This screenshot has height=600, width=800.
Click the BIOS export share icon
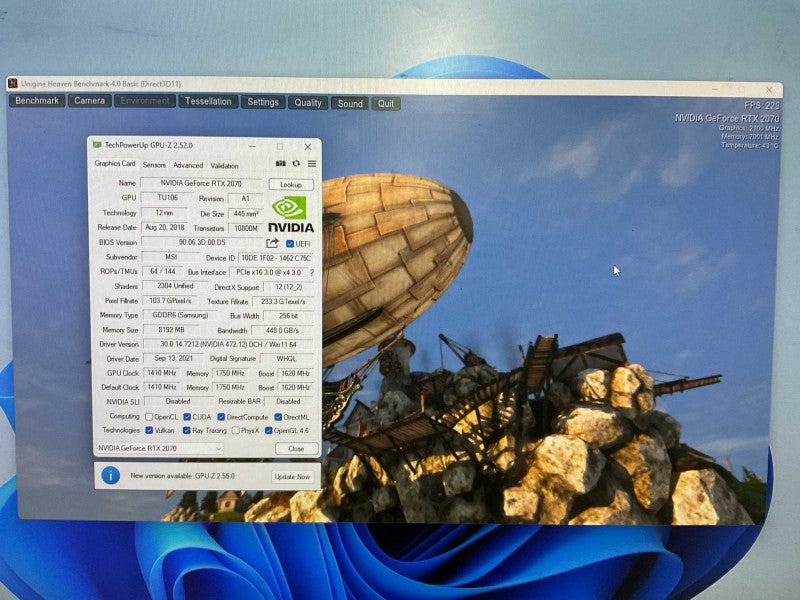pyautogui.click(x=272, y=243)
